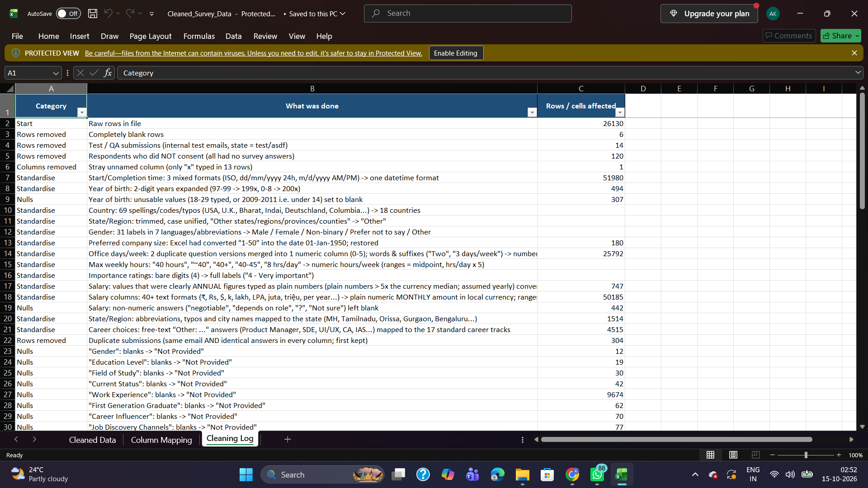Switch to the Cleaned Data sheet tab

pos(92,440)
